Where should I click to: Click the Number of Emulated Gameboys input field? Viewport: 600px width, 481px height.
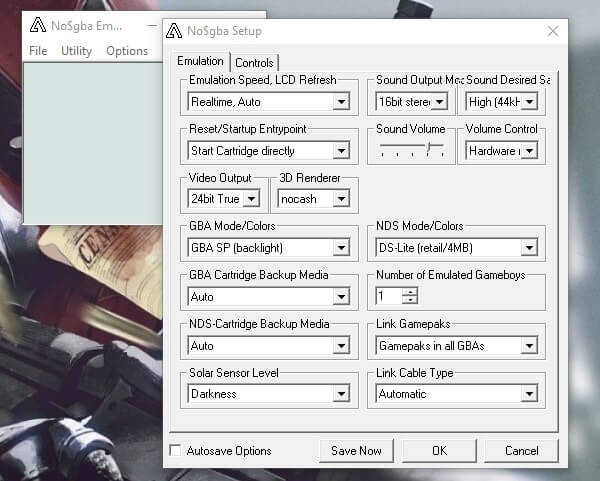(389, 296)
